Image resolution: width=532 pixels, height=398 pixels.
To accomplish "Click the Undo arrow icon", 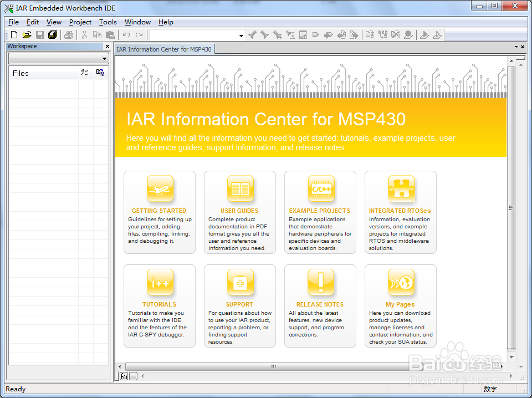I will [126, 34].
